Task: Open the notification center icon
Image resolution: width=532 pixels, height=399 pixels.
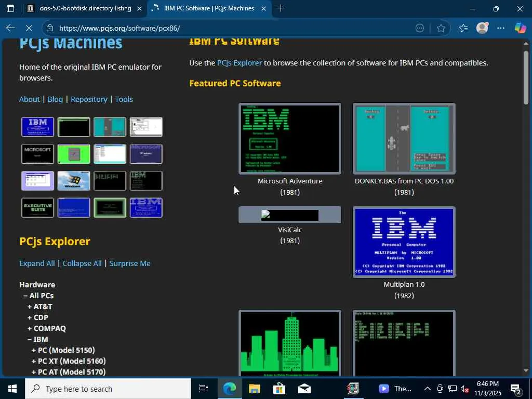Action: click(516, 389)
